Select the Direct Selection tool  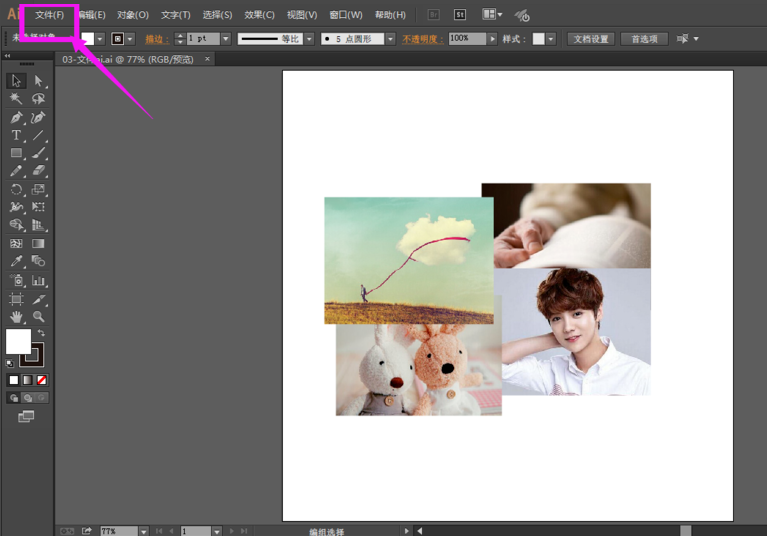click(39, 81)
